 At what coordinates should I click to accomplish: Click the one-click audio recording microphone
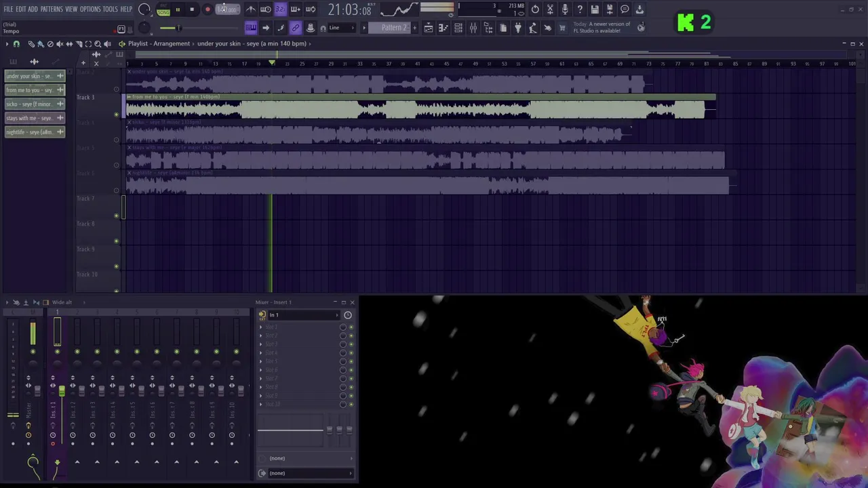pos(565,9)
